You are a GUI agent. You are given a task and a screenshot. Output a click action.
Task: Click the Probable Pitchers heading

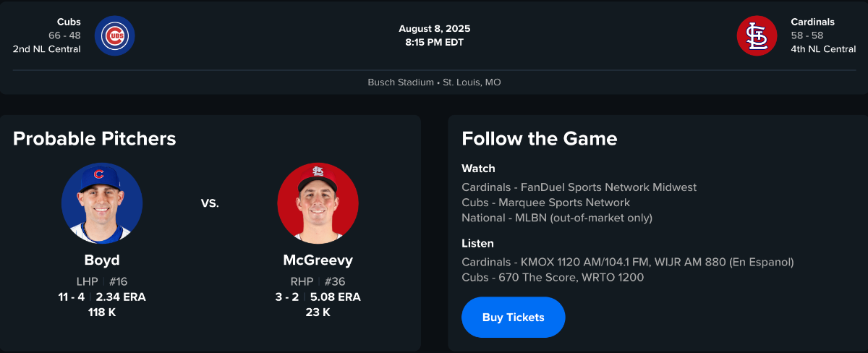pyautogui.click(x=95, y=139)
